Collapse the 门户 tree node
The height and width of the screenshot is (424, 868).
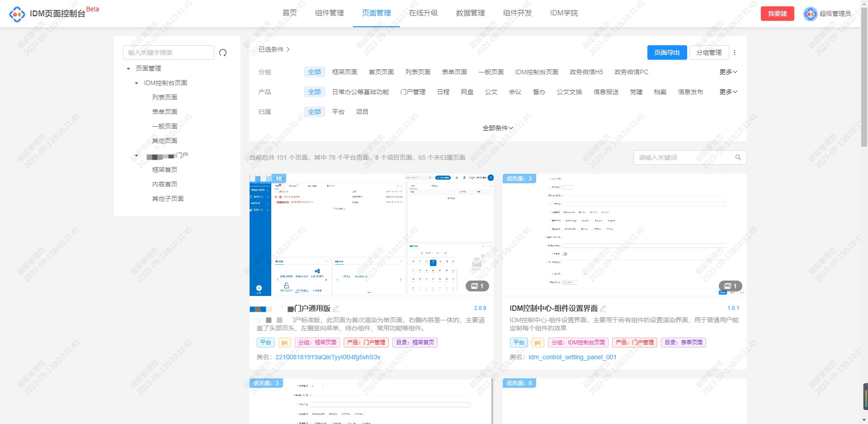(137, 156)
